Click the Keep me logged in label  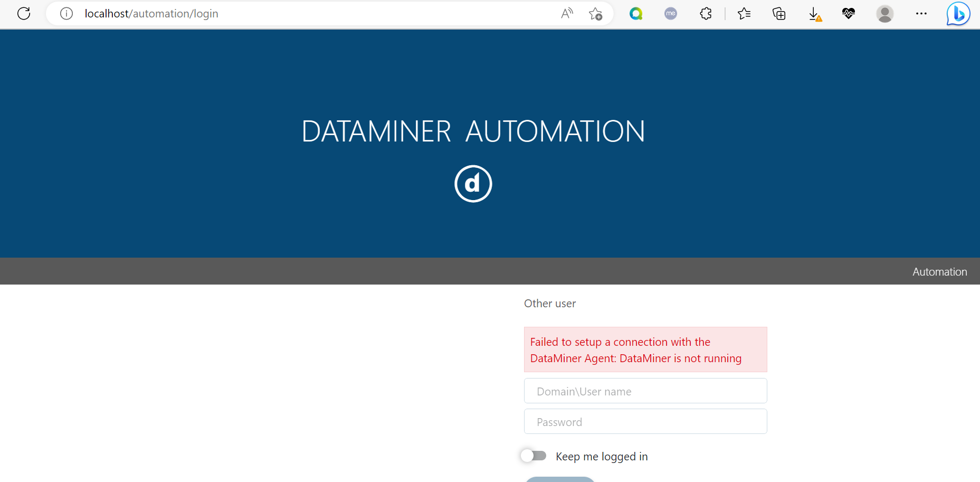pos(602,456)
